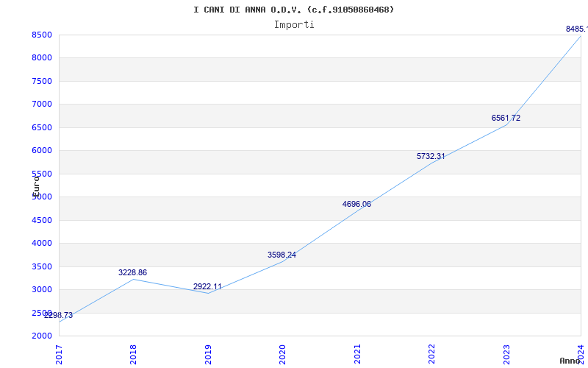Select data label 4696.06
The height and width of the screenshot is (368, 588).
tap(356, 205)
